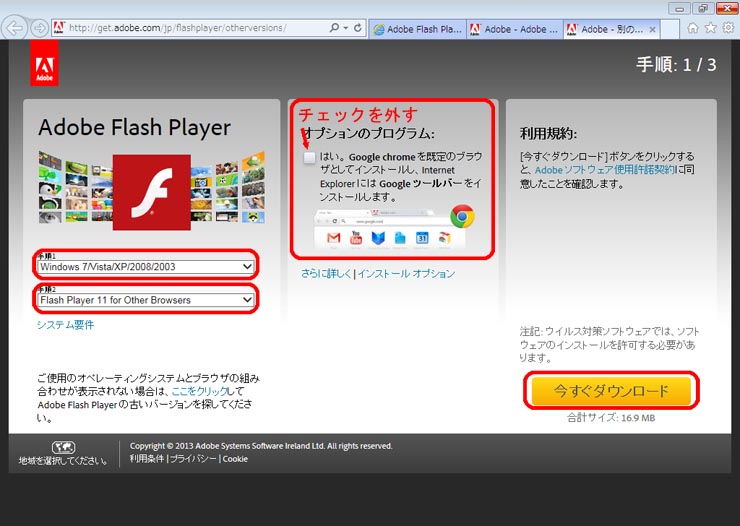Uncheck the Google Chrome install option checkbox

click(309, 157)
